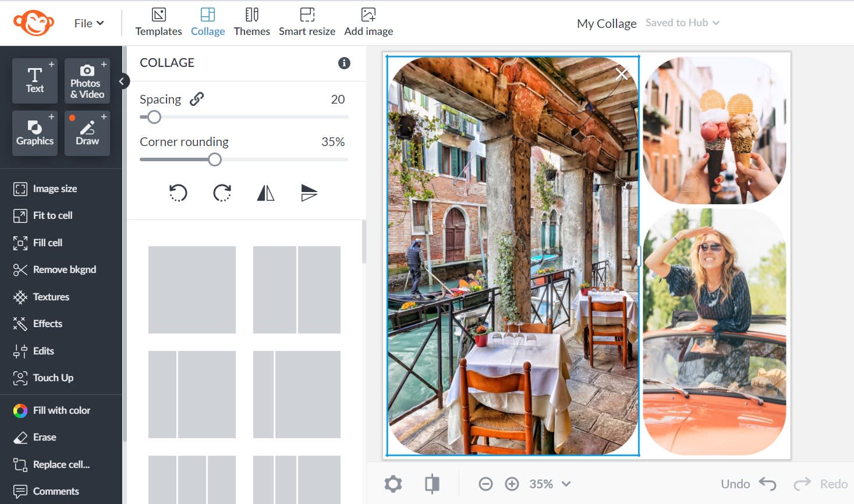This screenshot has width=854, height=504.
Task: Open settings gear in bottom bar
Action: pyautogui.click(x=394, y=484)
